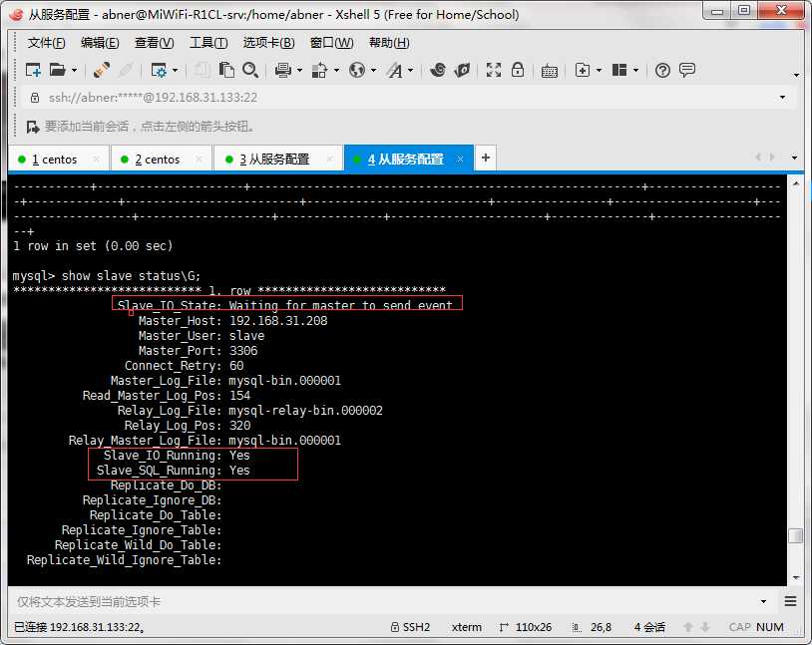Open the 选项卡(B) menu

[268, 43]
